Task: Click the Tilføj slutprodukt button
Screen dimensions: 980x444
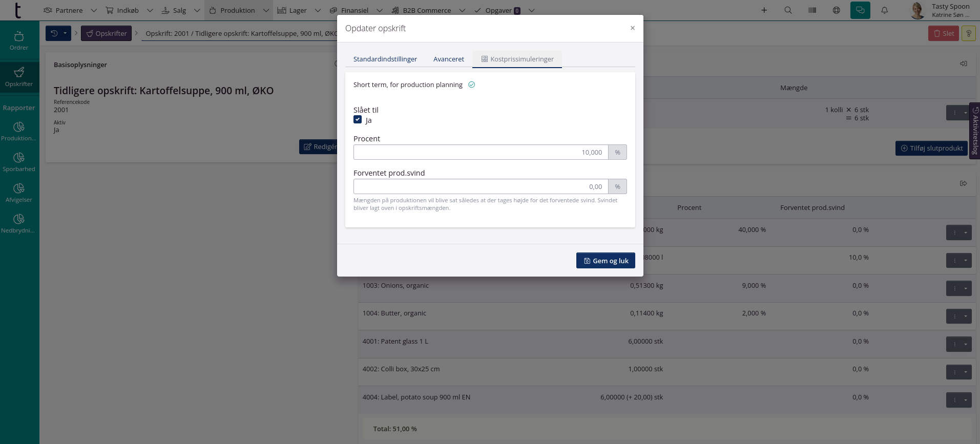Action: pos(931,148)
